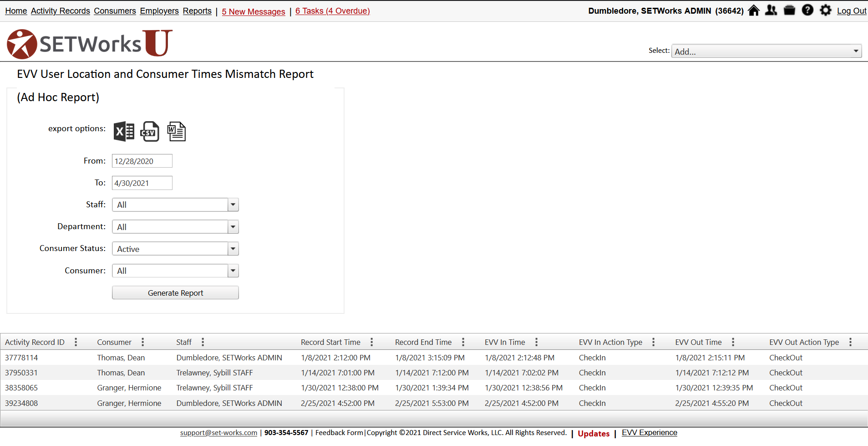Export report to Word document
This screenshot has height=446, width=868.
point(177,132)
